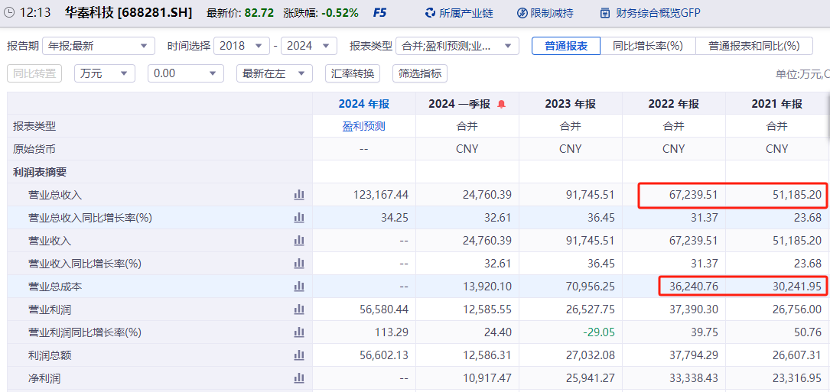Screen dimensions: 830x392
Task: Open the 最新在左 ordering dropdown
Action: [x=274, y=74]
